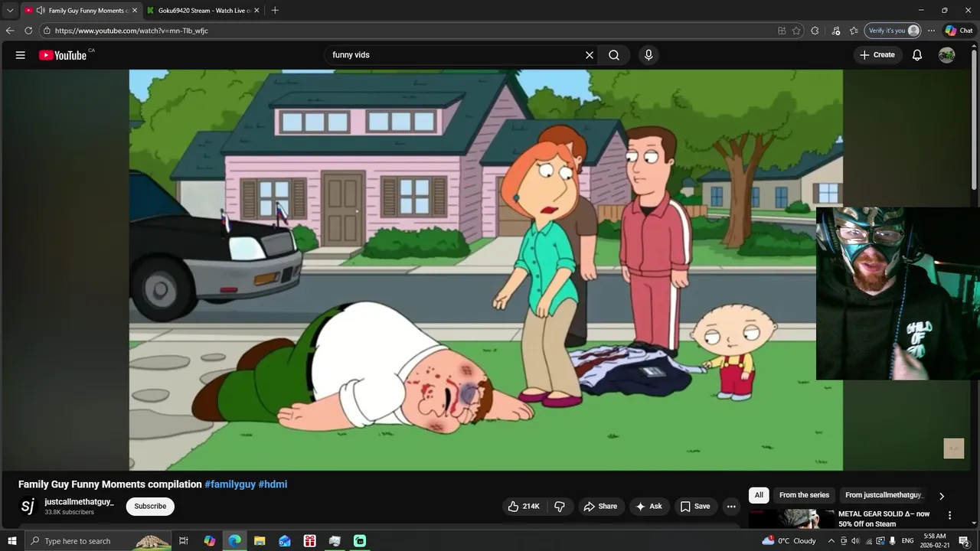Open options for Metal Gear Solid ad

pos(949,516)
